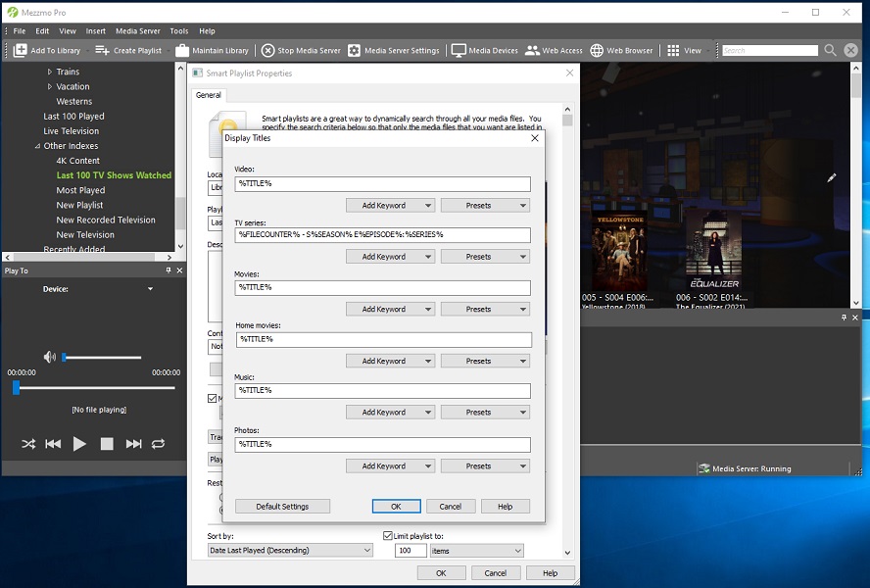The height and width of the screenshot is (588, 870).
Task: Click the Stop Media Server icon
Action: 268,51
